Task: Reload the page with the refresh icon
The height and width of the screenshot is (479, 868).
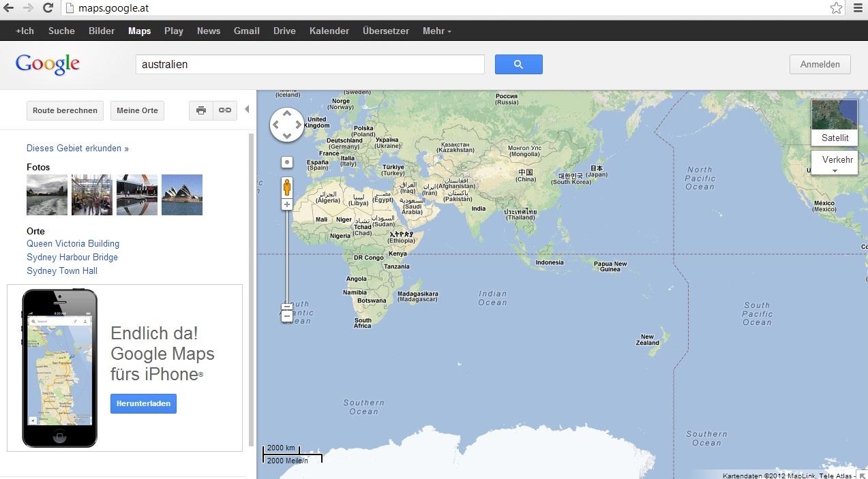Action: coord(48,8)
